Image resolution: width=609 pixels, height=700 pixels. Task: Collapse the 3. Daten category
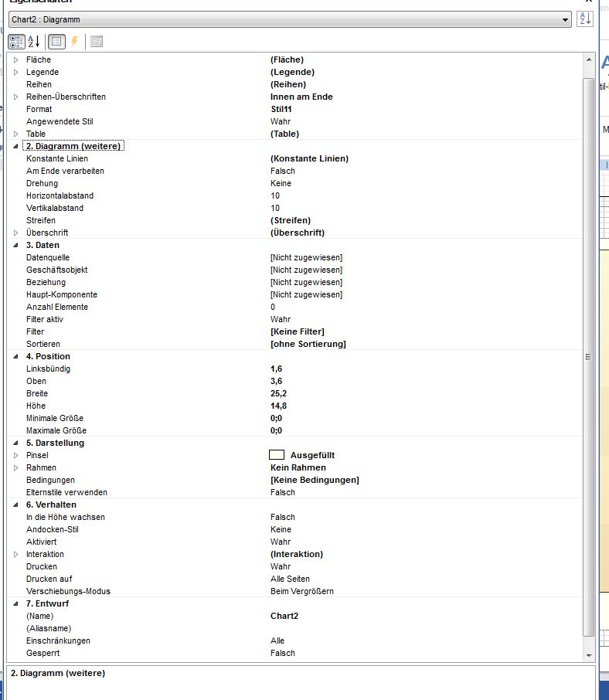15,245
